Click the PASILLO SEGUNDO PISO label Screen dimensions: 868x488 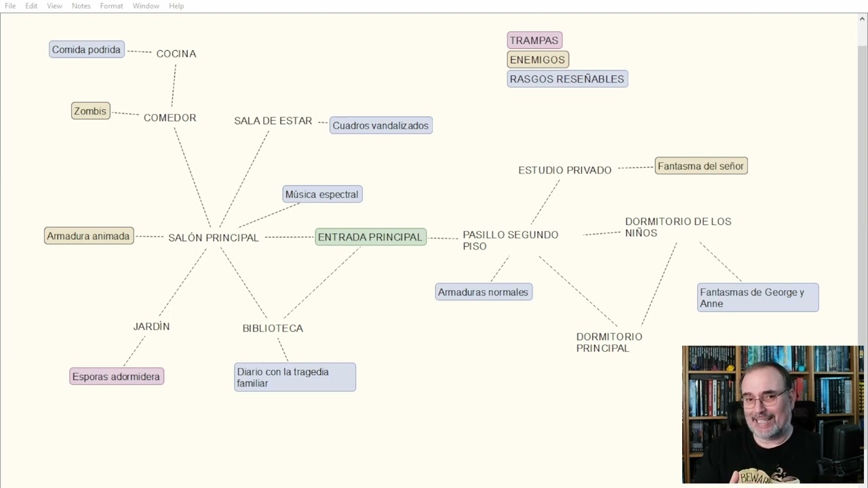511,241
